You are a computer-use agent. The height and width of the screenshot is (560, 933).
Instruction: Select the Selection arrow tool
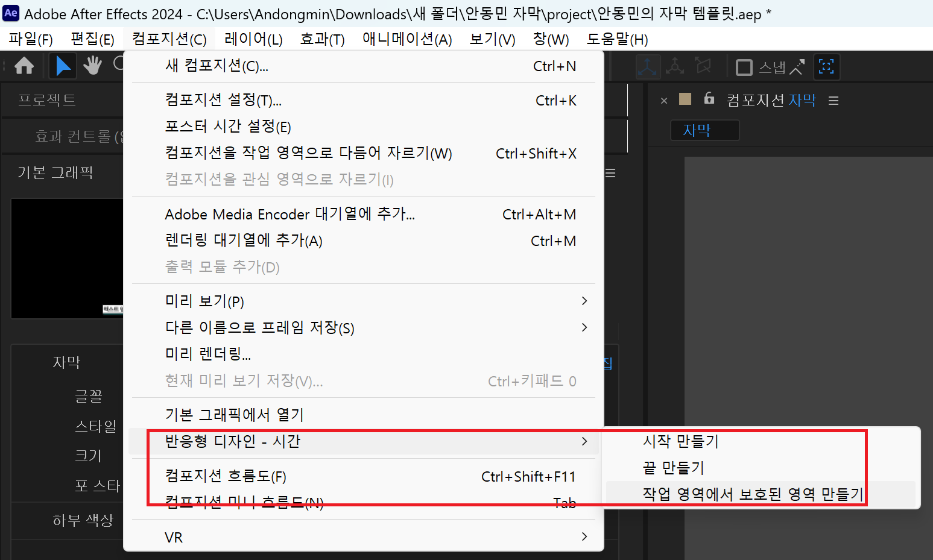point(62,66)
